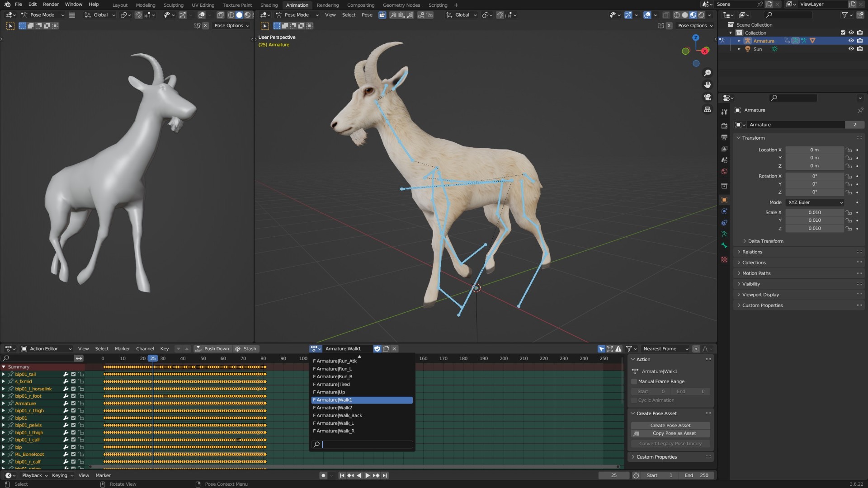The height and width of the screenshot is (488, 868).
Task: Open the Render properties tab icon
Action: pos(724,126)
